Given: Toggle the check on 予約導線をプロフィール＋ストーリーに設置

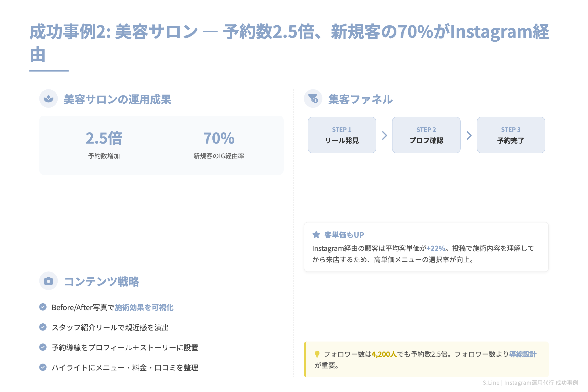Looking at the screenshot, I should (43, 347).
